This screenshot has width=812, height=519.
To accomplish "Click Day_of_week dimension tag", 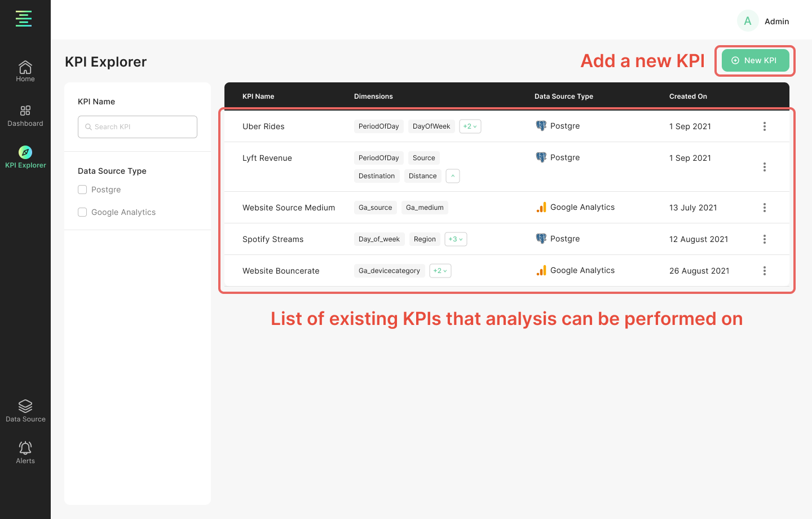I will 379,239.
